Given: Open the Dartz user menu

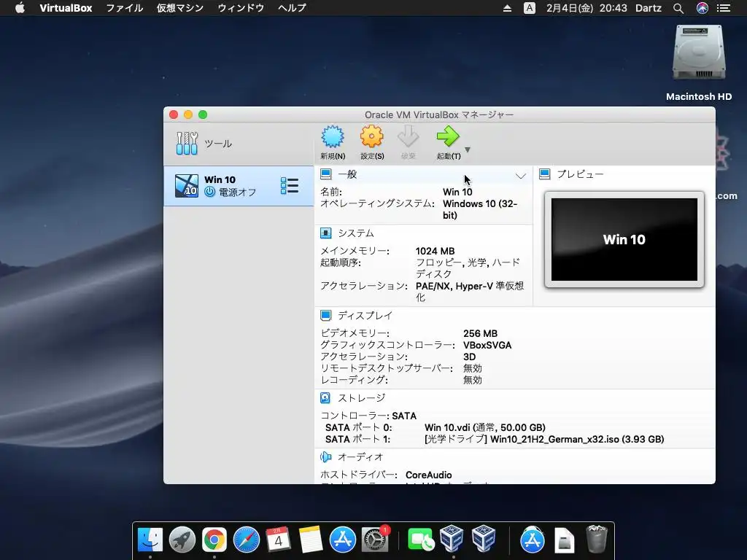Looking at the screenshot, I should tap(649, 8).
